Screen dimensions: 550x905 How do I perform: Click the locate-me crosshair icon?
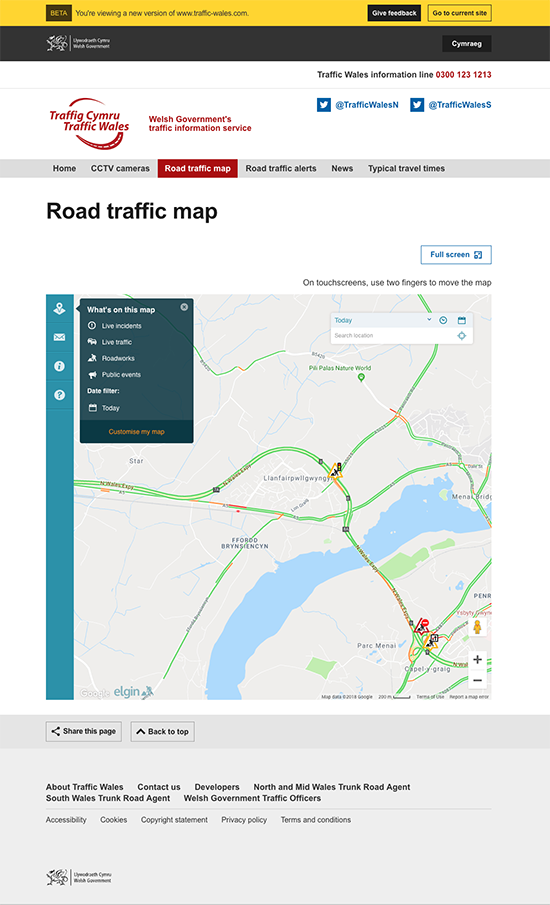pyautogui.click(x=462, y=335)
